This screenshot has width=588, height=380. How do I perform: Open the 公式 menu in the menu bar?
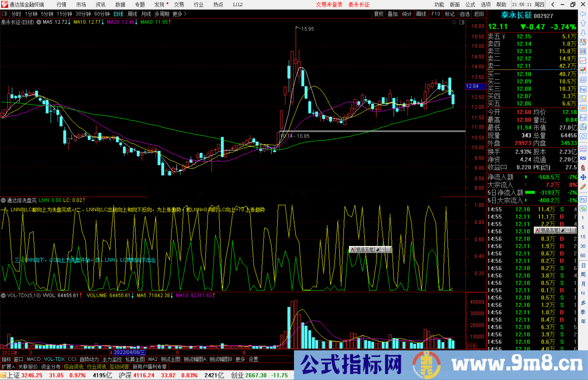point(470,5)
